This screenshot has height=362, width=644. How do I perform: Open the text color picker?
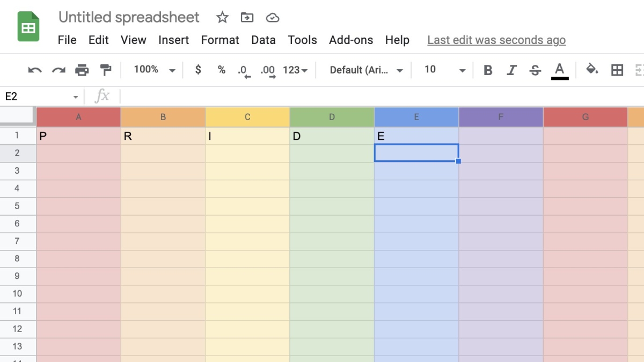(x=560, y=70)
